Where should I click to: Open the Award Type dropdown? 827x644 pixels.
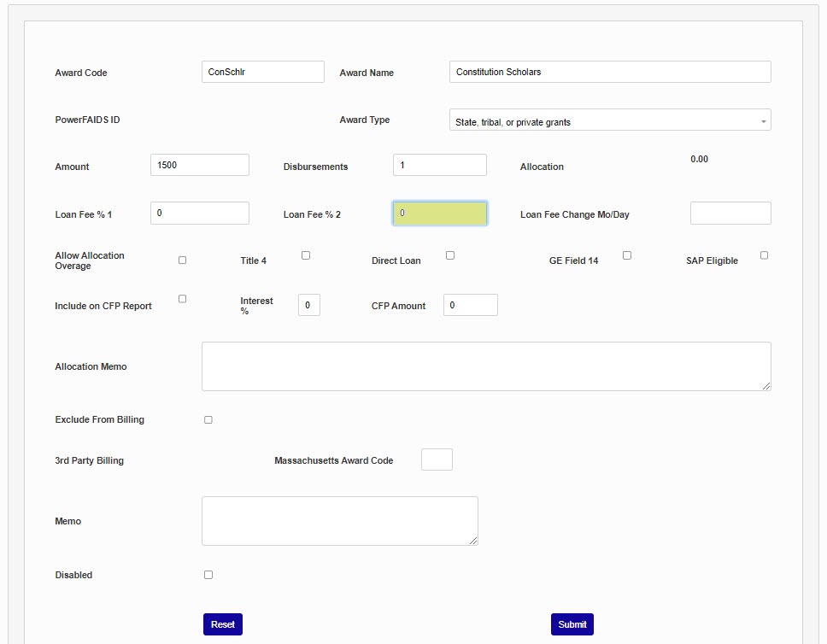[x=609, y=121]
